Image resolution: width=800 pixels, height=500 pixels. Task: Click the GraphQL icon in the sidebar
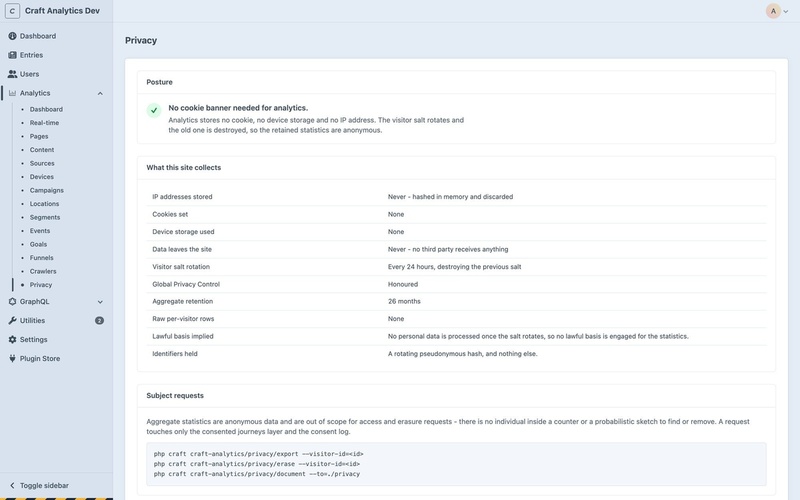(12, 302)
